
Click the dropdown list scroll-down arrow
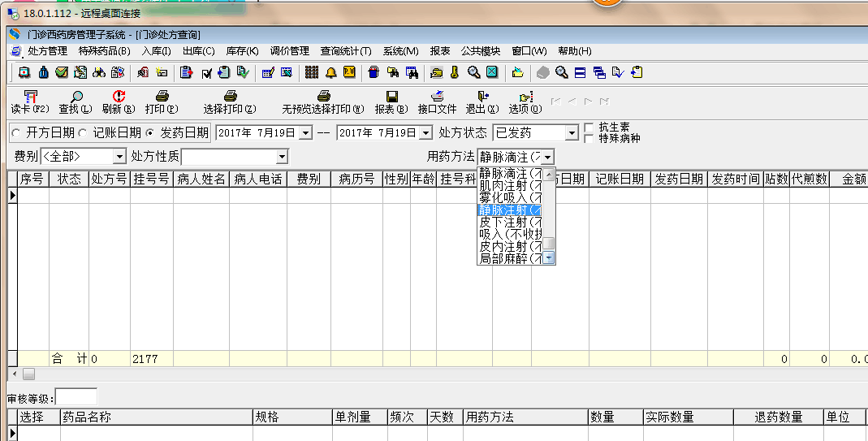[x=549, y=257]
